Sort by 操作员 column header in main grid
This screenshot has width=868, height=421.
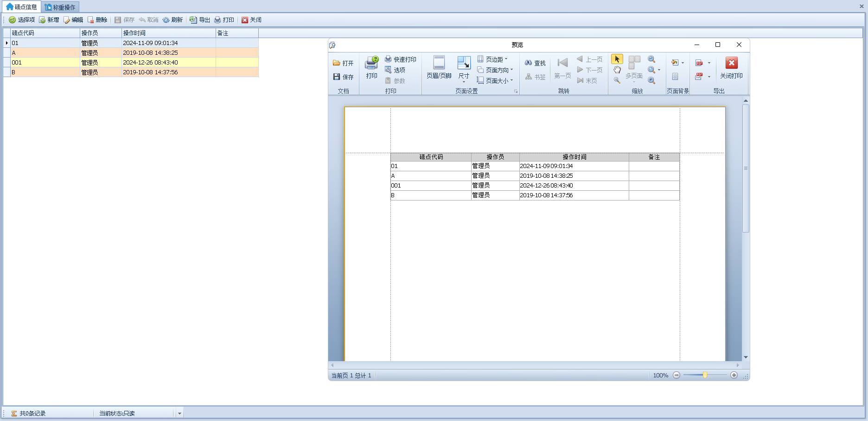pyautogui.click(x=101, y=33)
